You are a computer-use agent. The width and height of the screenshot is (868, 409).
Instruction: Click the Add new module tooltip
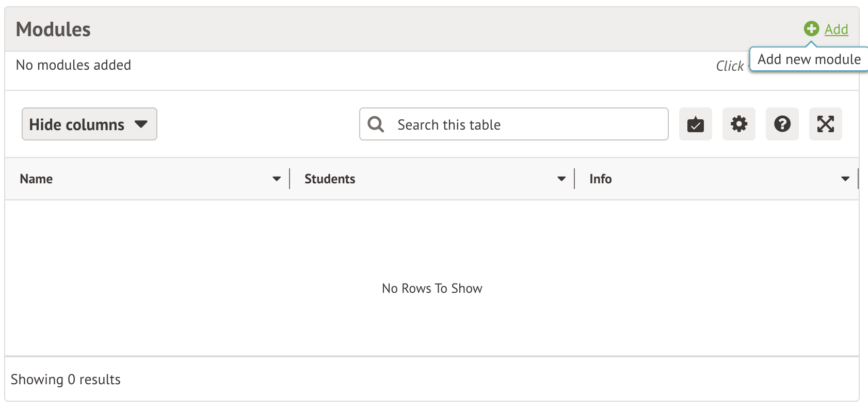[809, 59]
